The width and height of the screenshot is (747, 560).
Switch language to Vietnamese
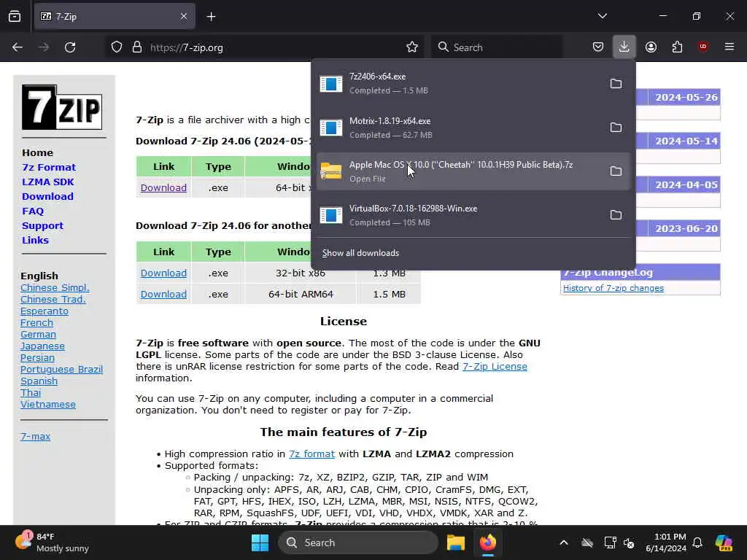[x=47, y=404]
